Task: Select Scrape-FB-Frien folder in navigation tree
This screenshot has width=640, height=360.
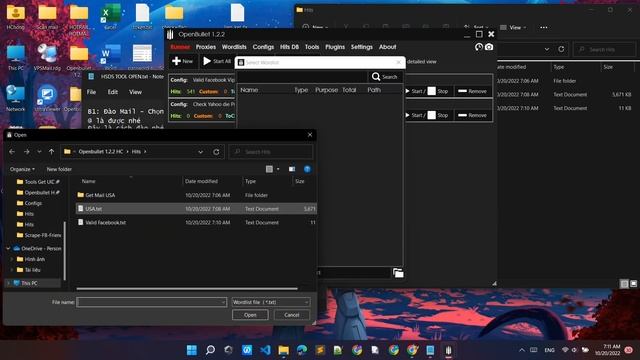Action: (39, 235)
